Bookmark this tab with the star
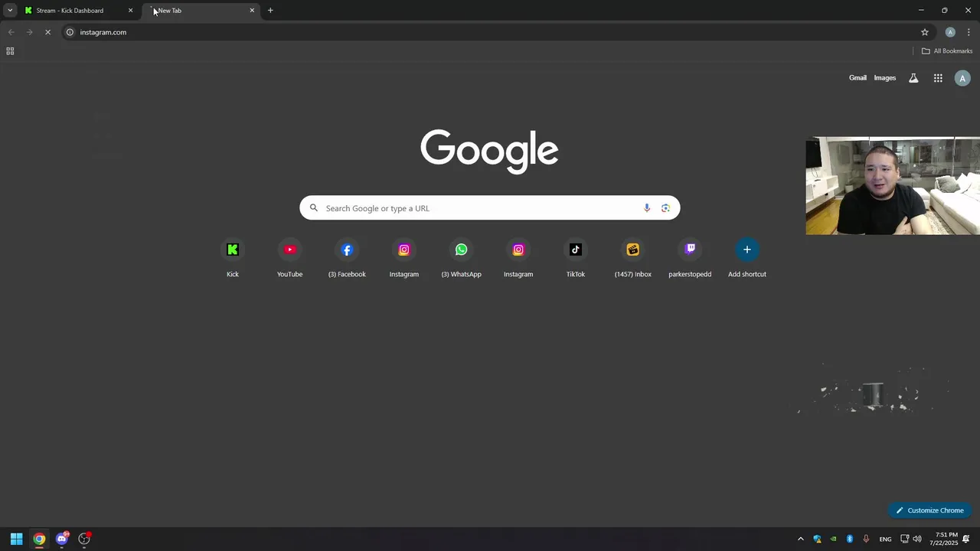Image resolution: width=980 pixels, height=551 pixels. pyautogui.click(x=925, y=32)
